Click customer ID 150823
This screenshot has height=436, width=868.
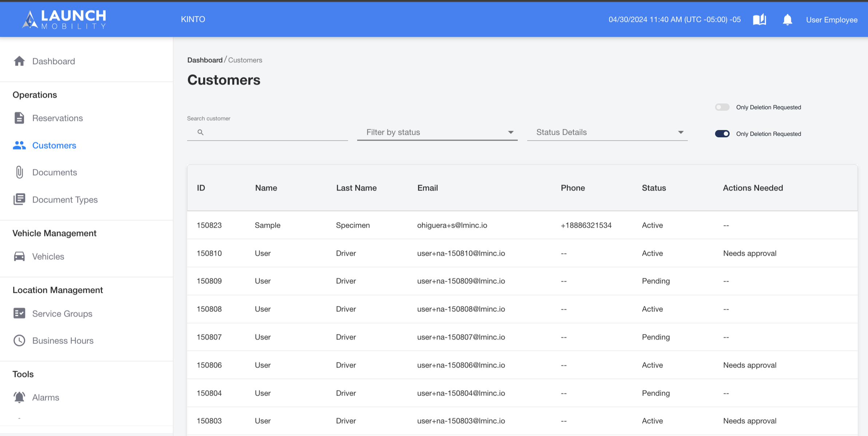pyautogui.click(x=209, y=225)
